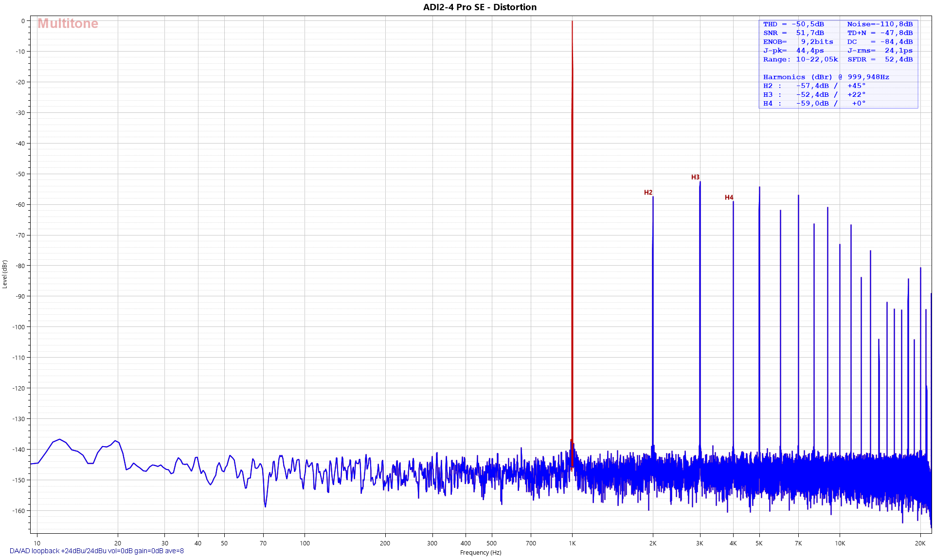Click the -160 tick on the level axis

click(18, 511)
